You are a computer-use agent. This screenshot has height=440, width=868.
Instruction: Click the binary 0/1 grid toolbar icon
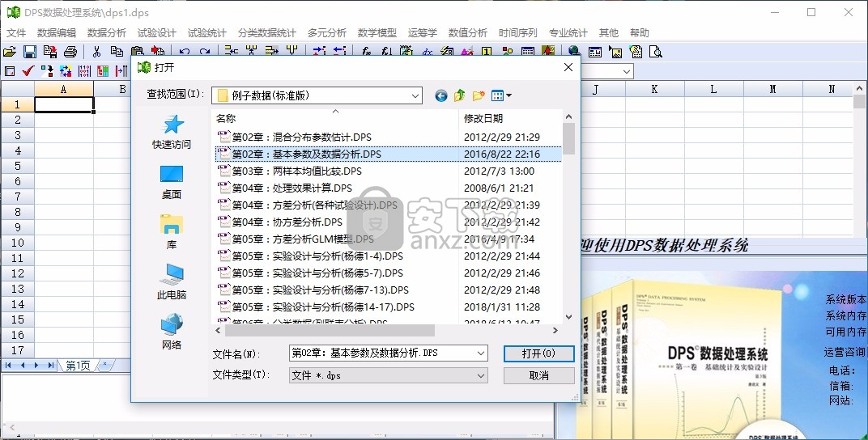(x=84, y=70)
